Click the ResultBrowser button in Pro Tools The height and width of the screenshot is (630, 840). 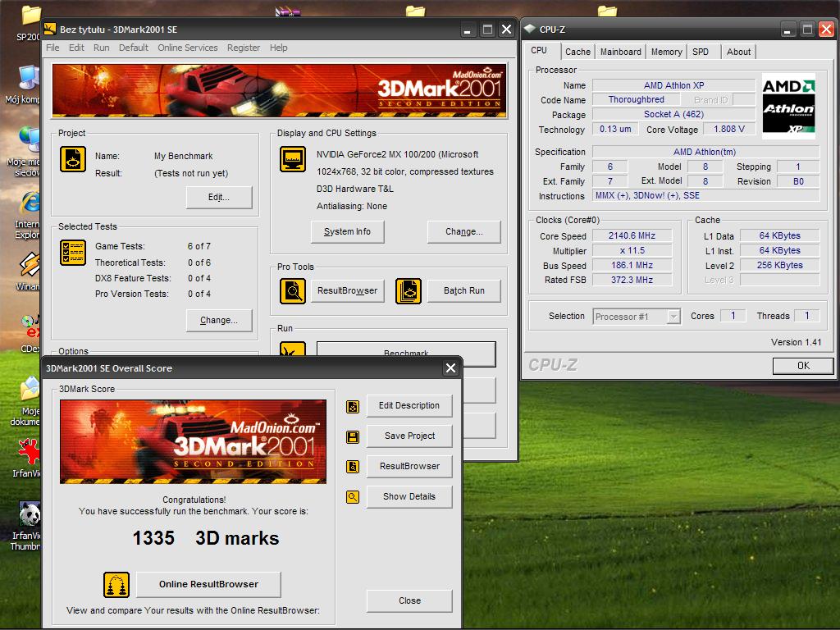coord(347,291)
